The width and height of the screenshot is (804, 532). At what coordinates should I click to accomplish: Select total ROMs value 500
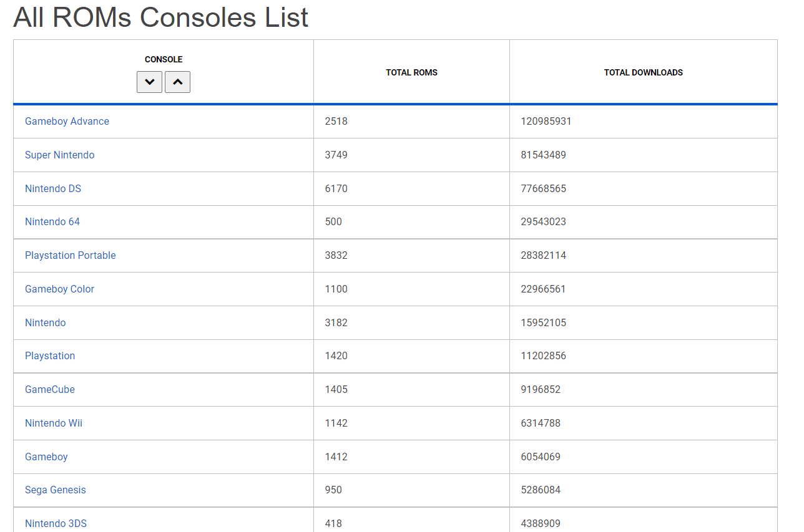click(333, 221)
